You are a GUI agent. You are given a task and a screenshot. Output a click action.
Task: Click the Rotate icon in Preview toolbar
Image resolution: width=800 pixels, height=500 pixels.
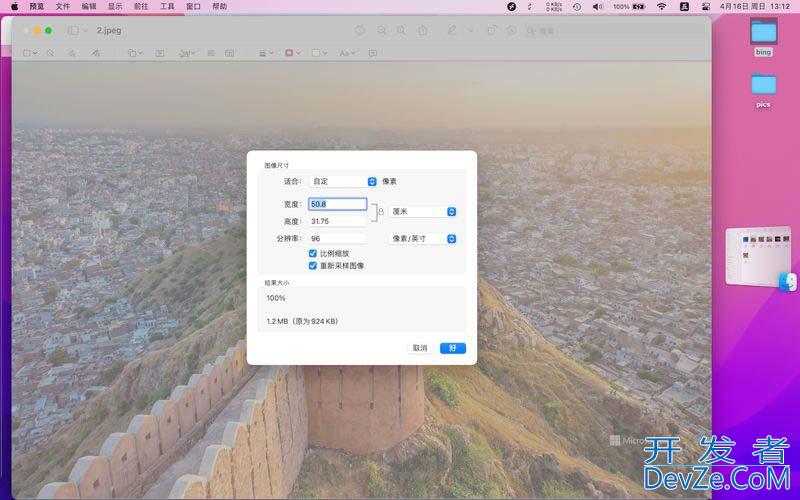click(491, 31)
